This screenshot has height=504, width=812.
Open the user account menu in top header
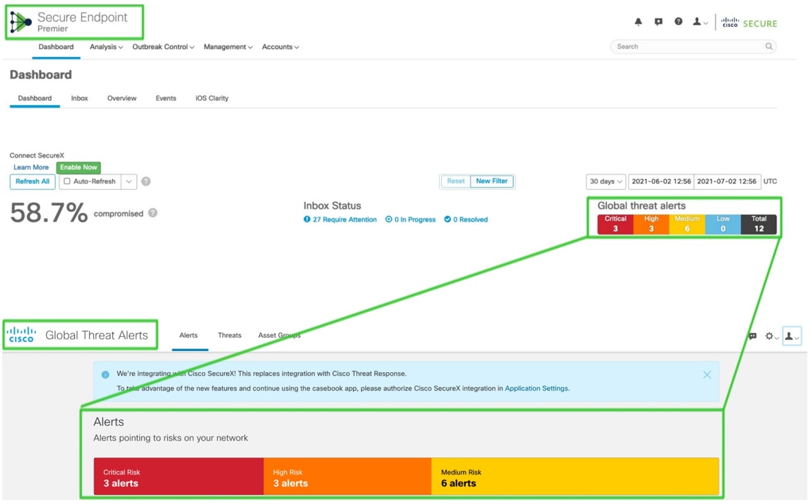pyautogui.click(x=700, y=22)
